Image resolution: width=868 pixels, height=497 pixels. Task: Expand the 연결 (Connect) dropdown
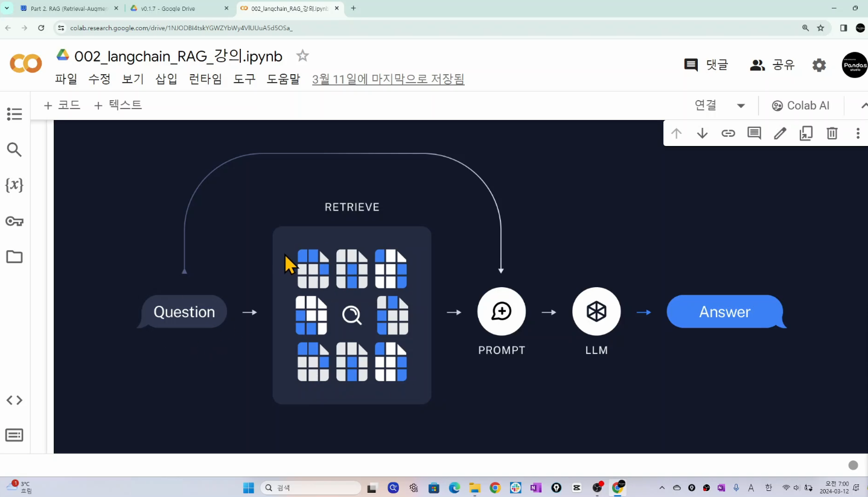741,105
